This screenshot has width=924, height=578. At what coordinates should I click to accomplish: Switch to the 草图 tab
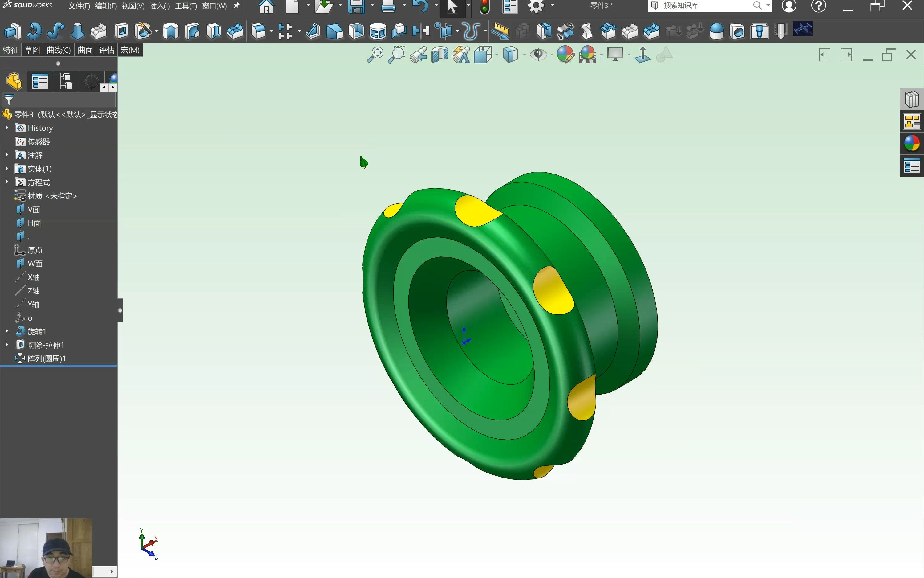(32, 50)
